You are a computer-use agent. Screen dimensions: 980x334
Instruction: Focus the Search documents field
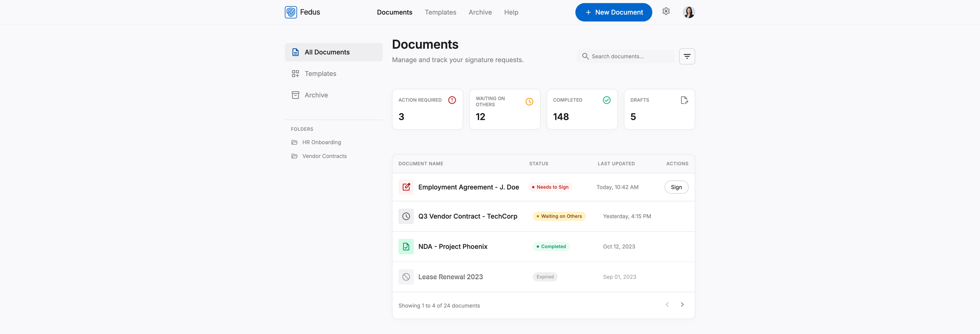click(x=625, y=56)
